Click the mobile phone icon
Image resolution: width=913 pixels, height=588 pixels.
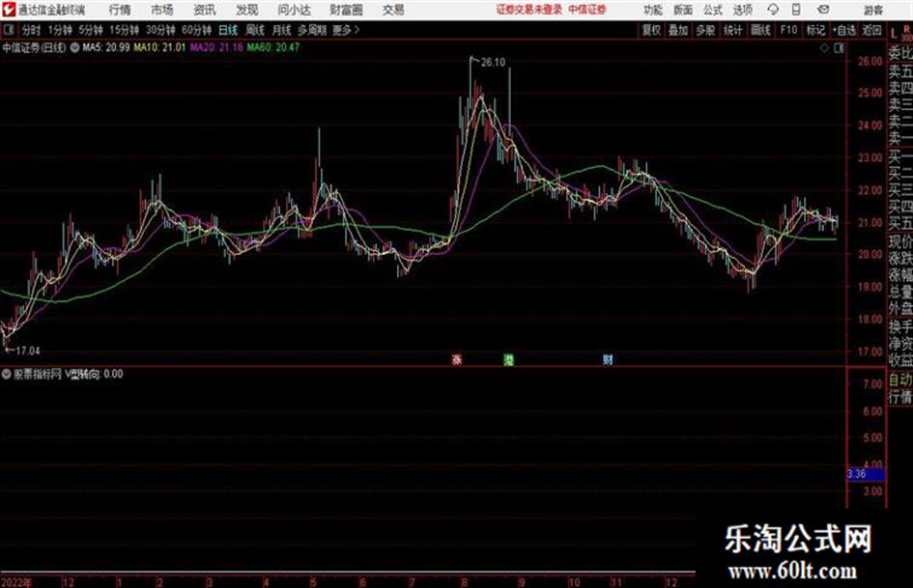tap(796, 10)
